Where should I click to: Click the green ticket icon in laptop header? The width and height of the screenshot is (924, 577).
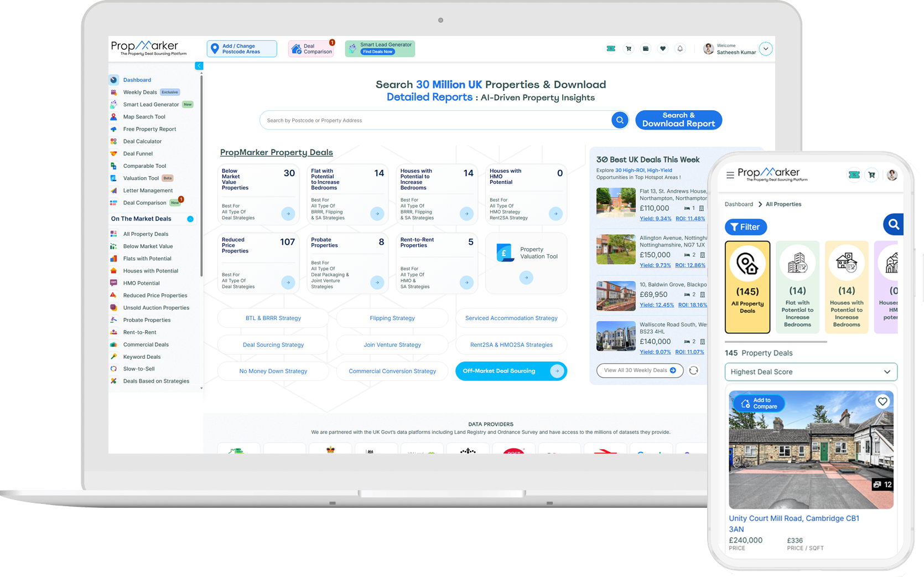tap(611, 49)
